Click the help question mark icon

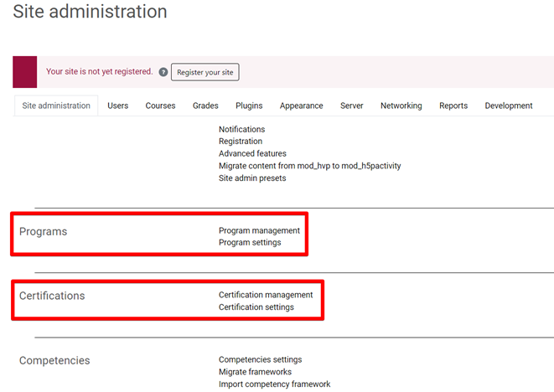click(x=163, y=72)
